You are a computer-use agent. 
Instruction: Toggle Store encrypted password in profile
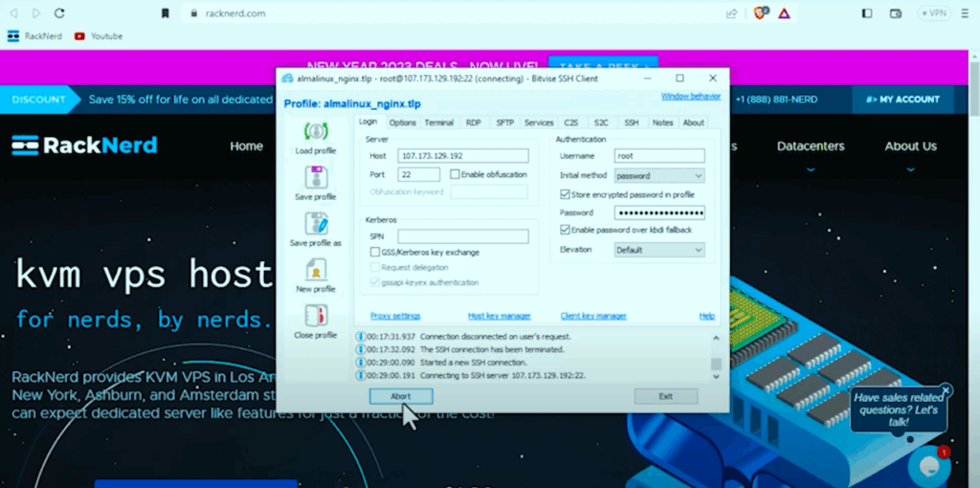(565, 194)
